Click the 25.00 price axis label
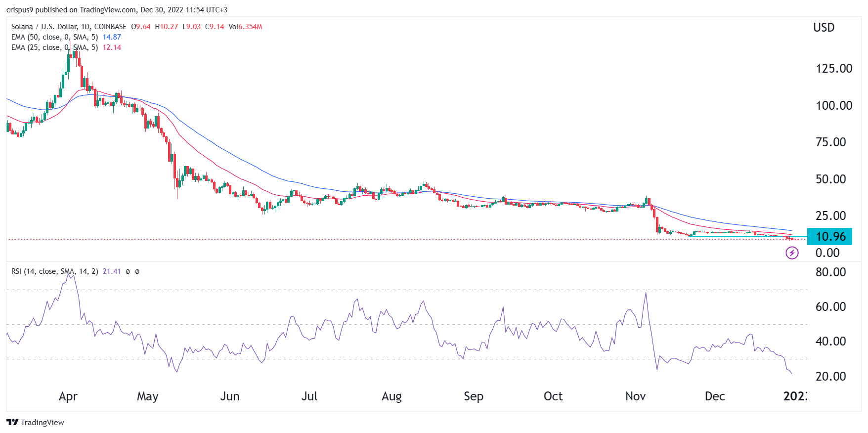 pyautogui.click(x=831, y=216)
